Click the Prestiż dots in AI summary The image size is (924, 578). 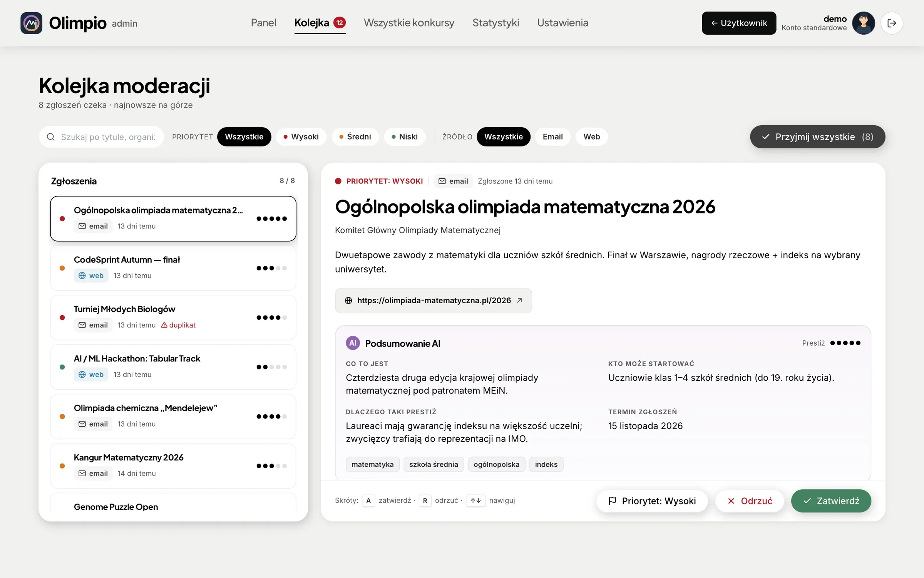point(845,343)
